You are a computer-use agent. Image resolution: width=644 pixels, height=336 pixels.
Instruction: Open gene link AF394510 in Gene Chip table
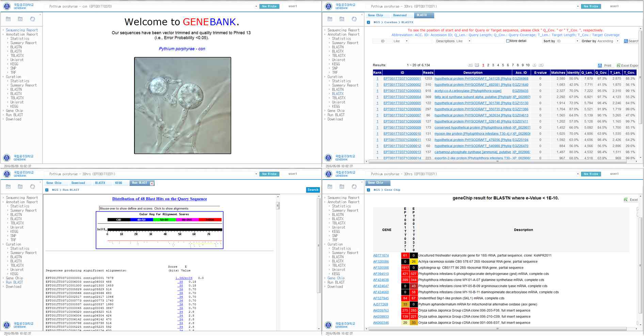[381, 274]
